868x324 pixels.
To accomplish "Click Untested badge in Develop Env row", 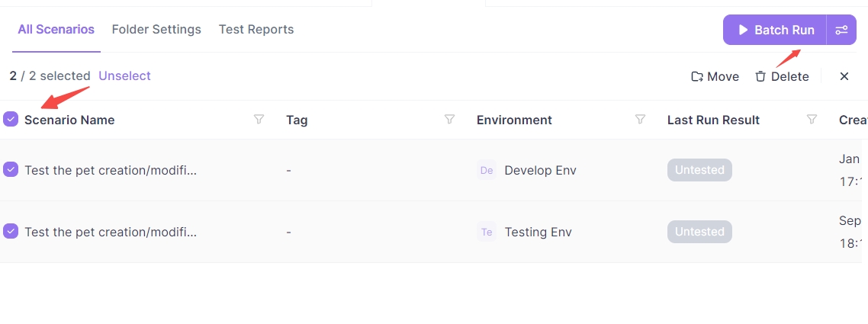I will pos(699,170).
